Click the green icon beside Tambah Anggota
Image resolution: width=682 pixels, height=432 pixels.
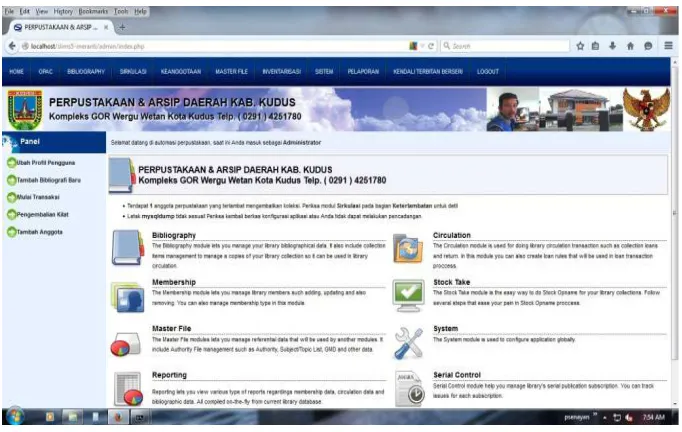tap(11, 232)
